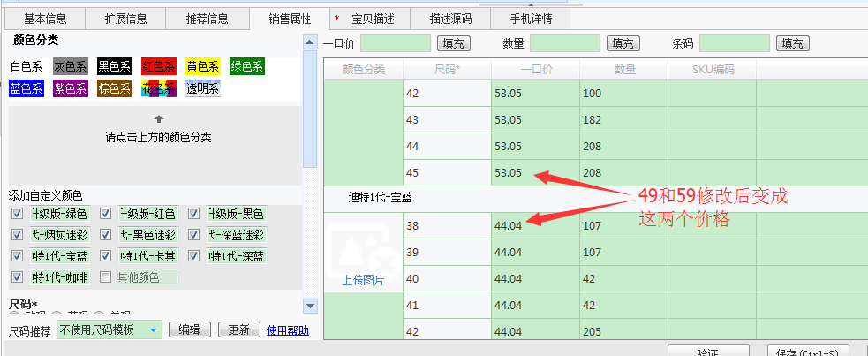Click the 条码 barcode input field
The image size is (868, 356).
point(735,43)
